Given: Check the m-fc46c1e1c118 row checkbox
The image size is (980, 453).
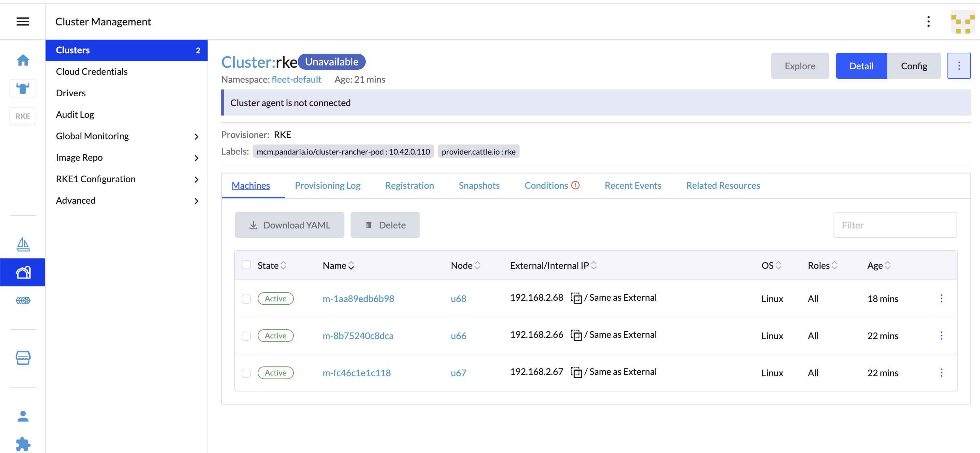Looking at the screenshot, I should click(246, 373).
